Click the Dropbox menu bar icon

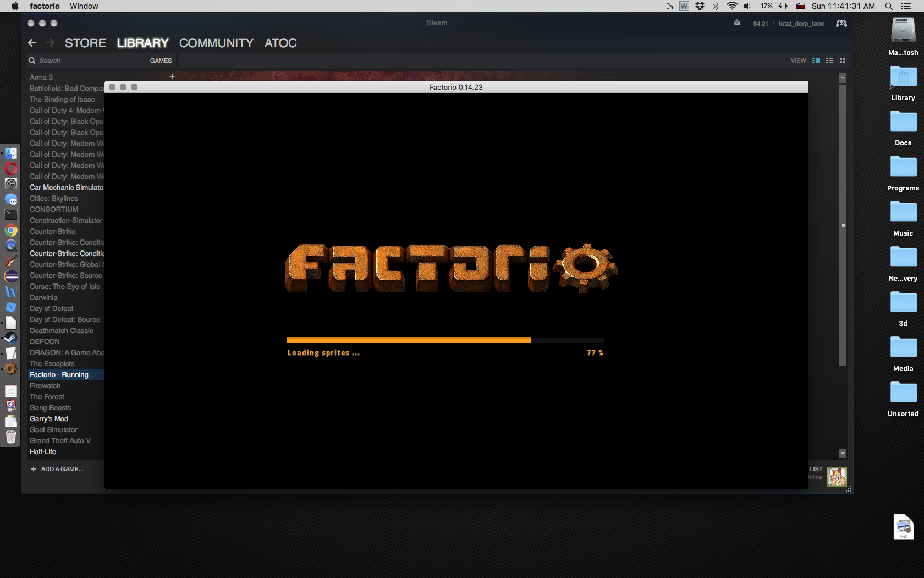click(700, 6)
